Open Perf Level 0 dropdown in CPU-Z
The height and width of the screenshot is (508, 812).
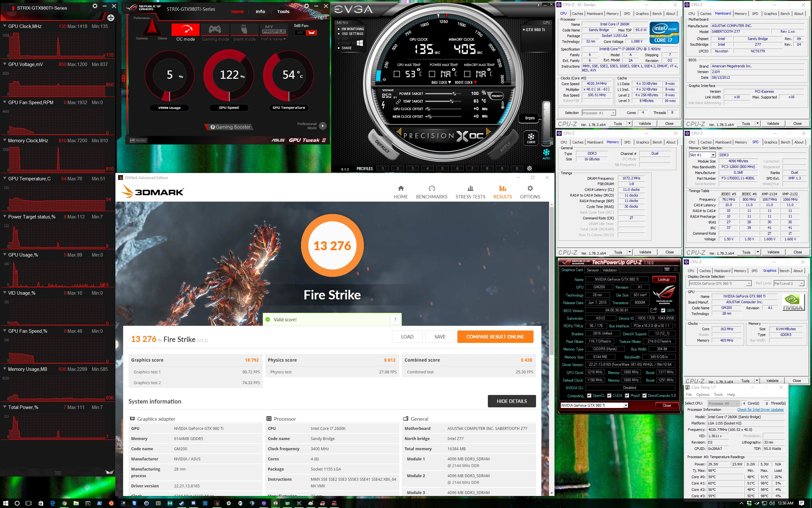click(x=789, y=283)
